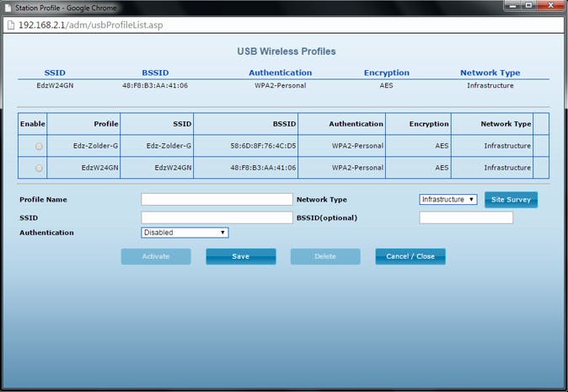Focus the SSID input field
This screenshot has height=392, width=568.
pyautogui.click(x=217, y=217)
